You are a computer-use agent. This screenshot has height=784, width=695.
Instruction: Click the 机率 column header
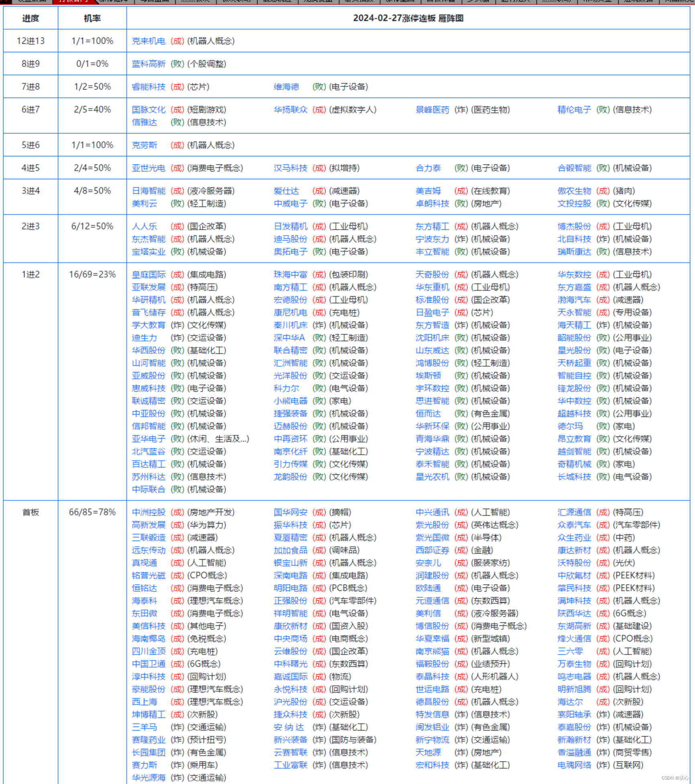click(x=92, y=18)
